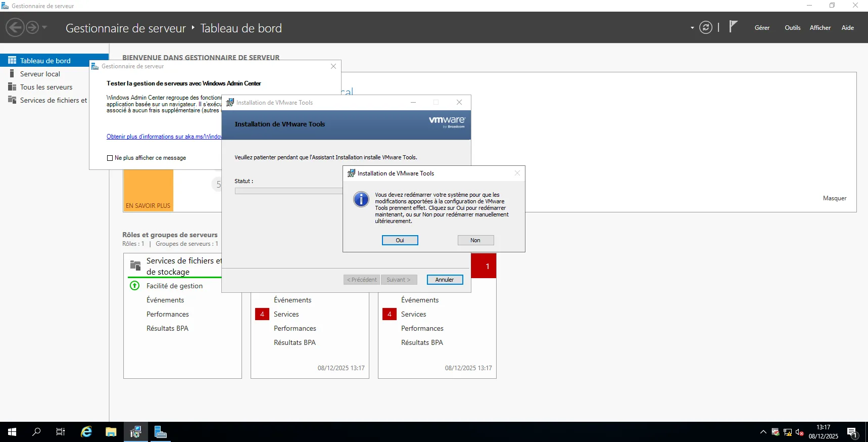
Task: Click "Groupes de serveurs : 1" text
Action: coord(187,244)
